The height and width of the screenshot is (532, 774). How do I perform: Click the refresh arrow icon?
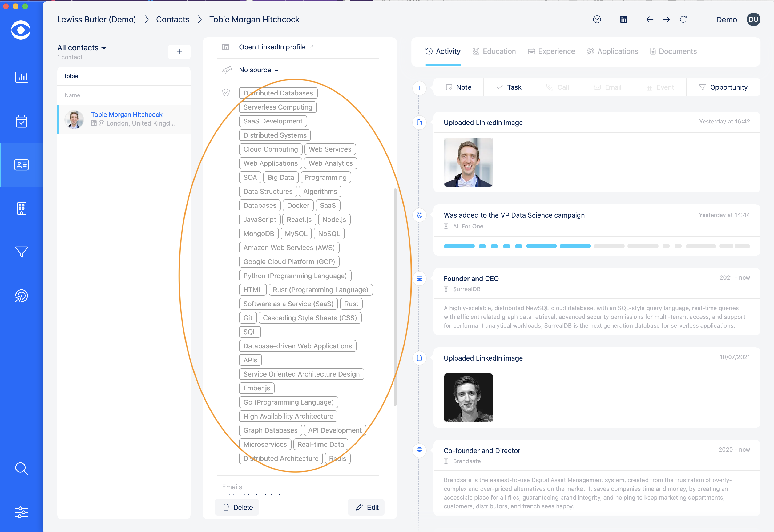683,19
